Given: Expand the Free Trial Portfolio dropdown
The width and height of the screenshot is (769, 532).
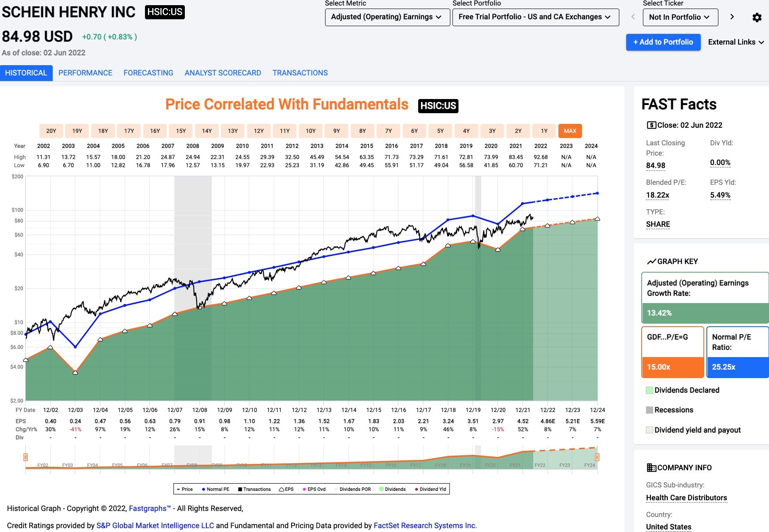Looking at the screenshot, I should coord(535,17).
